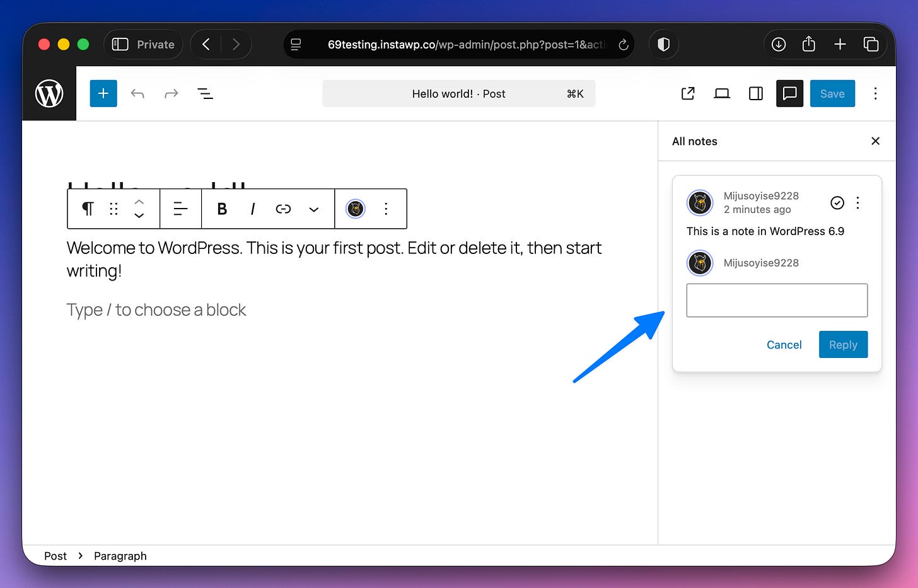The width and height of the screenshot is (918, 588).
Task: Cancel the note reply
Action: tap(784, 344)
